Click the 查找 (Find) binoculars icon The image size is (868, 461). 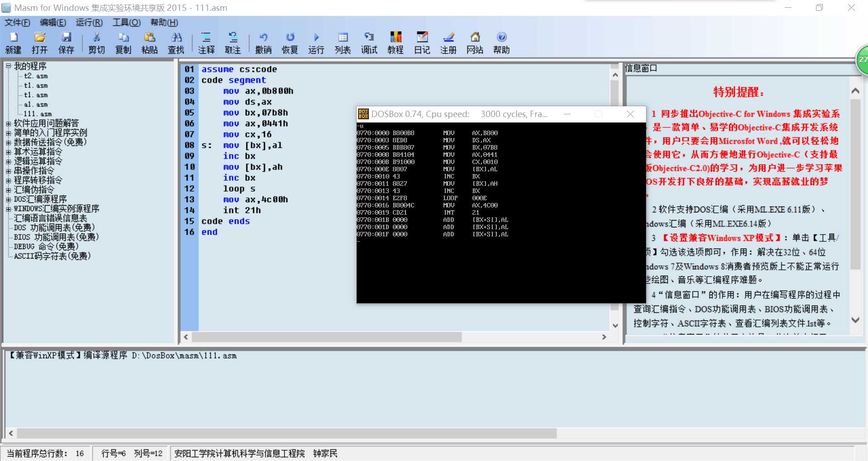(x=176, y=38)
